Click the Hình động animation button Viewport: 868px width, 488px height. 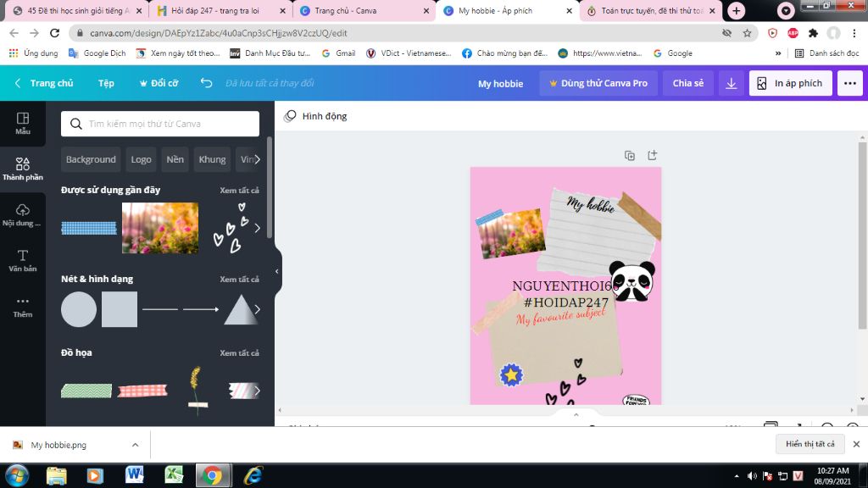(315, 116)
